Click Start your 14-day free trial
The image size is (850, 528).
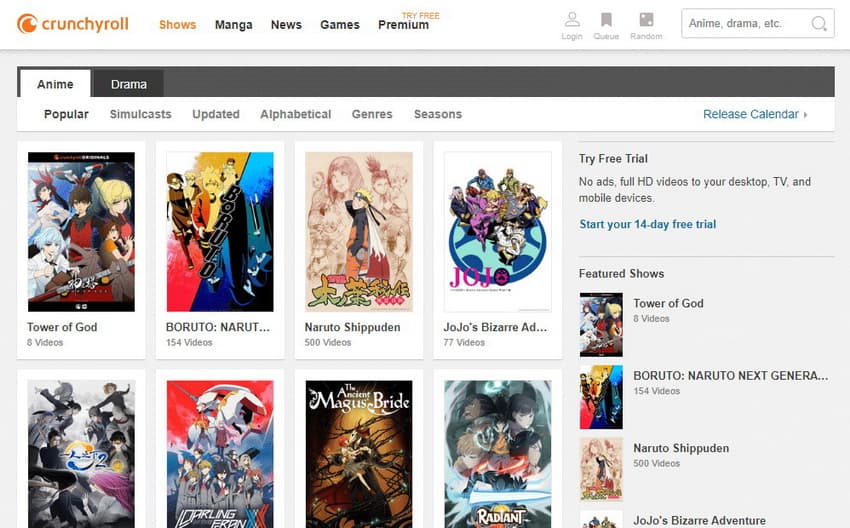647,224
